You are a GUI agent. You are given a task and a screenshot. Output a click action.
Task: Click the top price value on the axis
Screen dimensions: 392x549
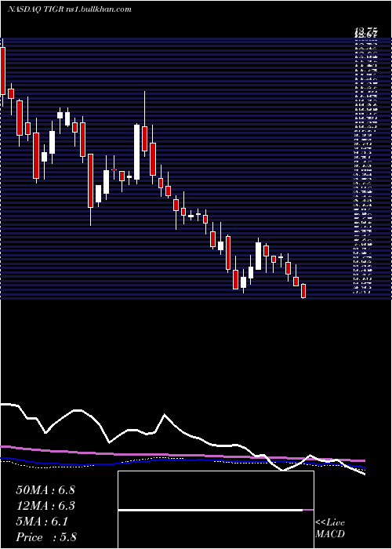click(365, 33)
